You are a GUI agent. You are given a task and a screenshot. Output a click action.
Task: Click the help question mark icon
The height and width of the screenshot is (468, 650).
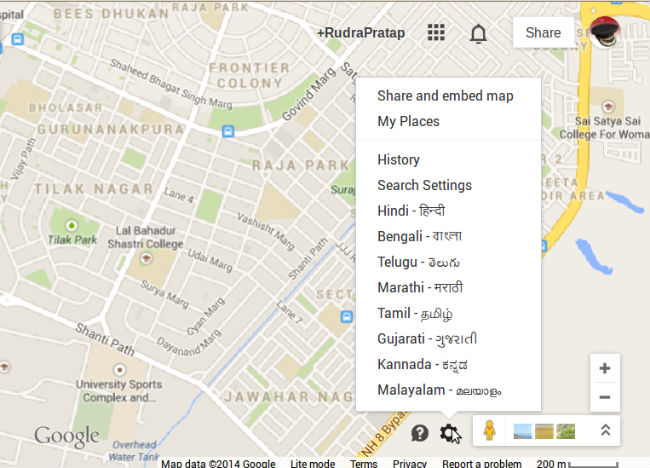(420, 434)
